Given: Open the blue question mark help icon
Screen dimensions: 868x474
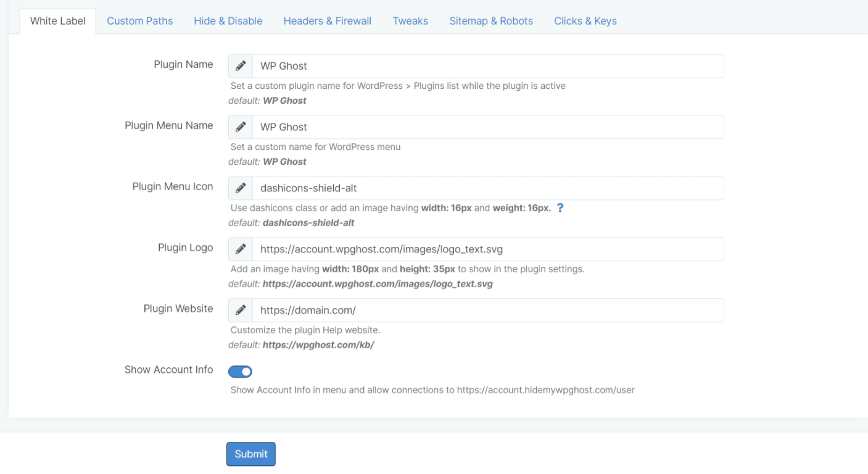Looking at the screenshot, I should tap(560, 208).
